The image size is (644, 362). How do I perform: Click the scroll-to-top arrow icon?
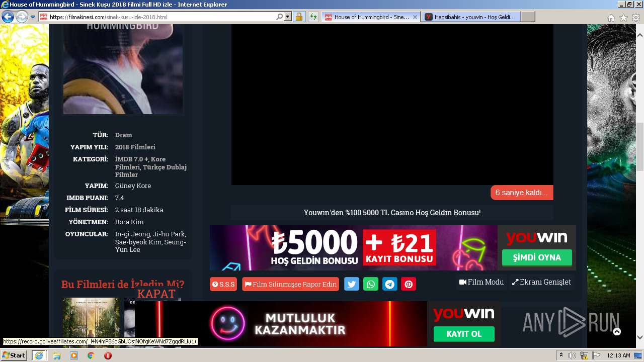617,331
